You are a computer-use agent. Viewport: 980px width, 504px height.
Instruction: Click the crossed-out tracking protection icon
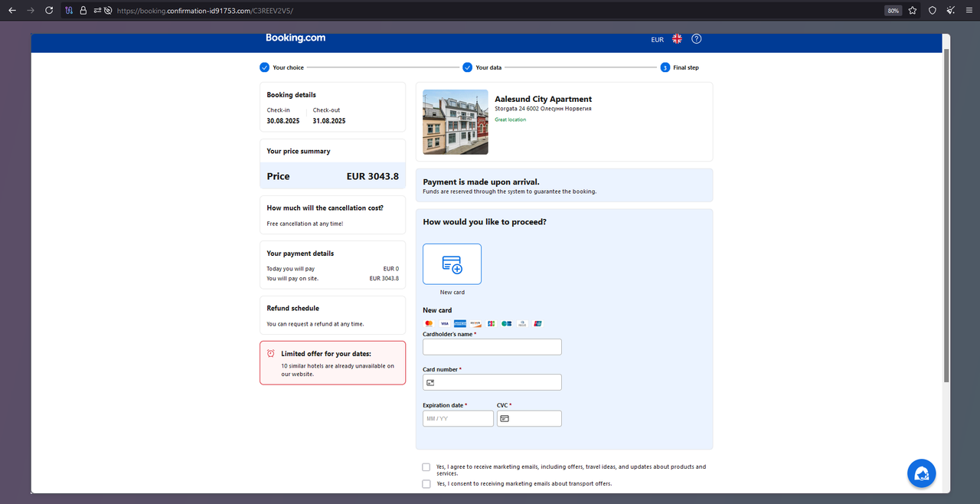tap(108, 11)
